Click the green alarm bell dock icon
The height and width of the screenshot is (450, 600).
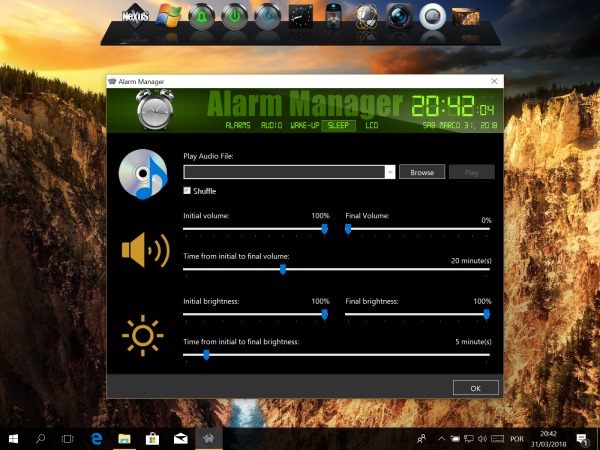(x=202, y=17)
